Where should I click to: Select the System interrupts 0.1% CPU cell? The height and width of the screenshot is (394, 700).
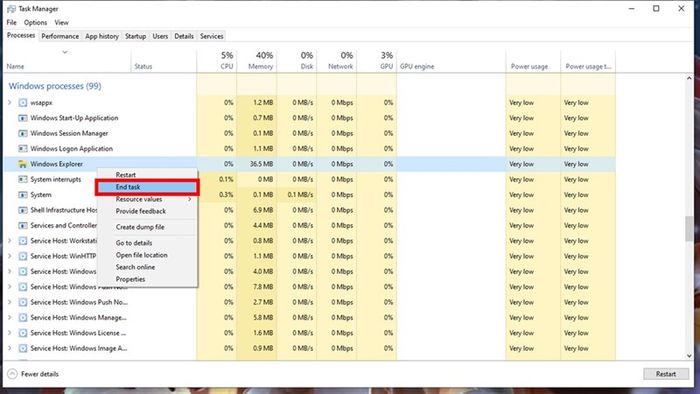217,179
